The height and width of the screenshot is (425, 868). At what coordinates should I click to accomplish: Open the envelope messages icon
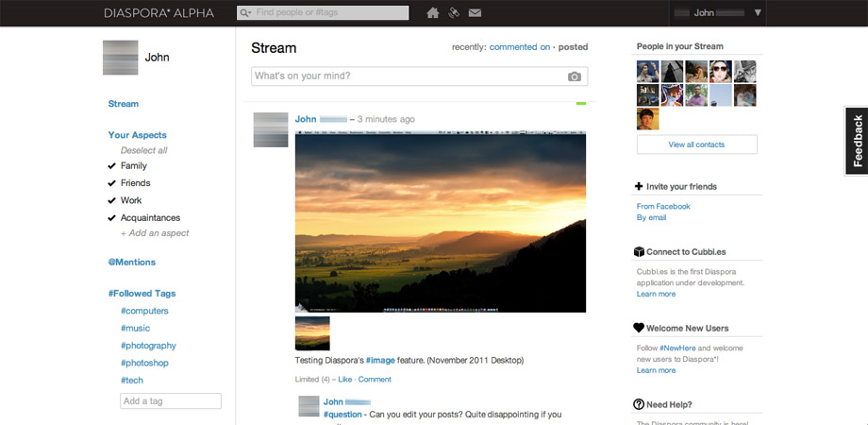[475, 12]
